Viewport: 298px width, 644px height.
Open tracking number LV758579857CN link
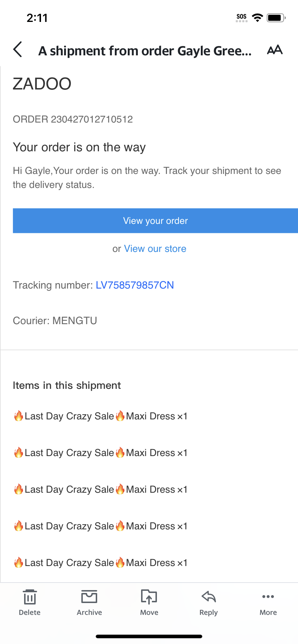coord(135,285)
